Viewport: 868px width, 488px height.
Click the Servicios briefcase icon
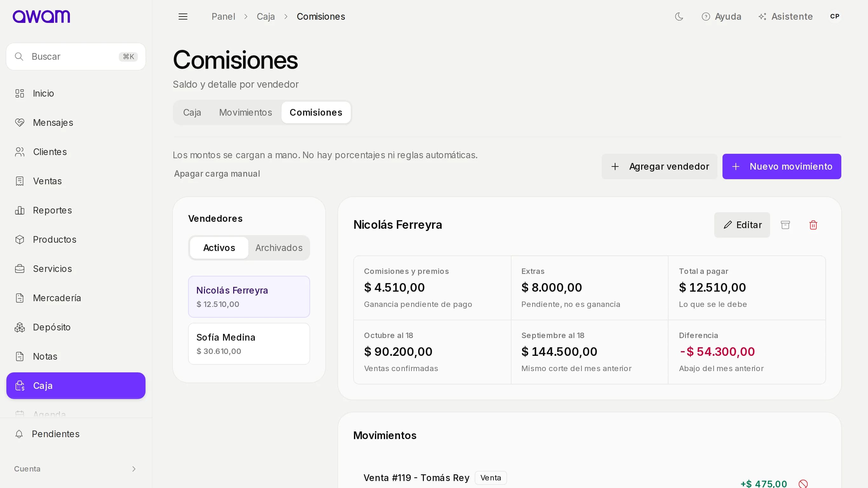click(20, 269)
